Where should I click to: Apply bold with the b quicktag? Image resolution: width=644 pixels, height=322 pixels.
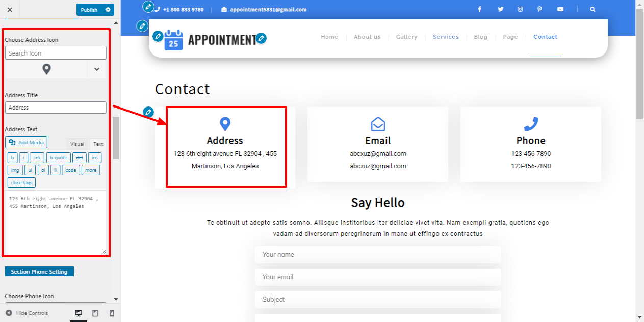(x=12, y=158)
